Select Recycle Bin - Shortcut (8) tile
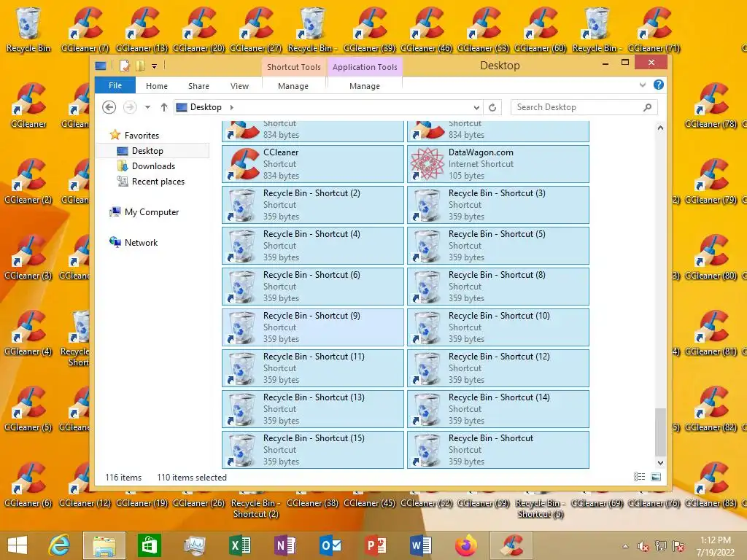The width and height of the screenshot is (747, 560). [x=498, y=287]
